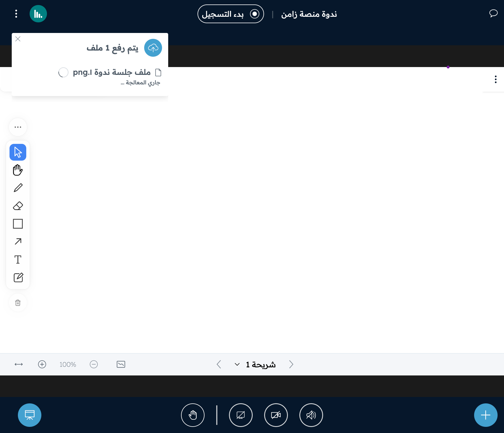
Task: Select the pencil draw tool
Action: tap(18, 188)
